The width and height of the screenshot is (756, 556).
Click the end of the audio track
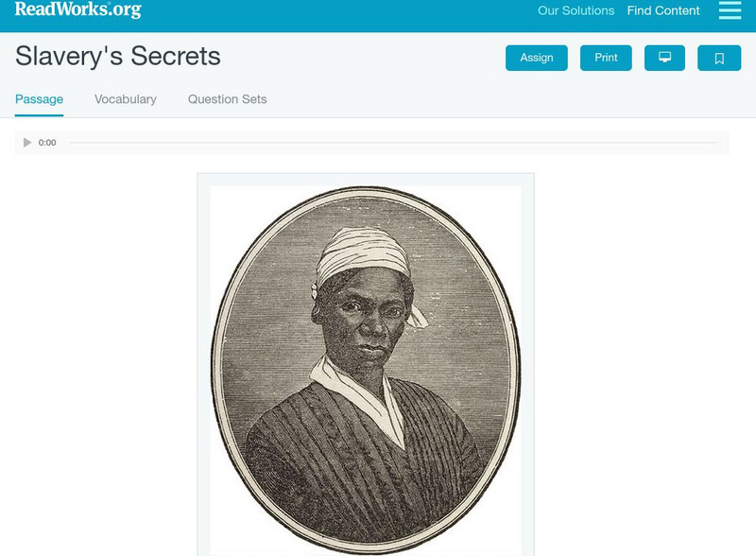coord(714,143)
